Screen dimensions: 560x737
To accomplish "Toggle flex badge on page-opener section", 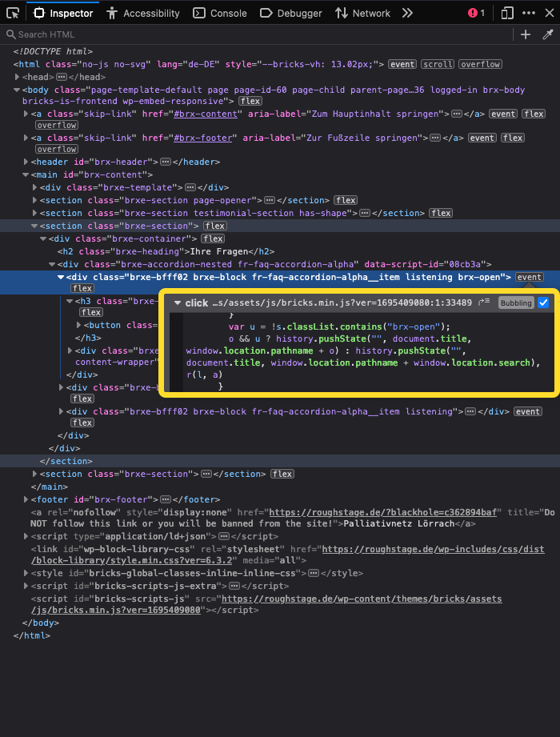I will tap(346, 200).
